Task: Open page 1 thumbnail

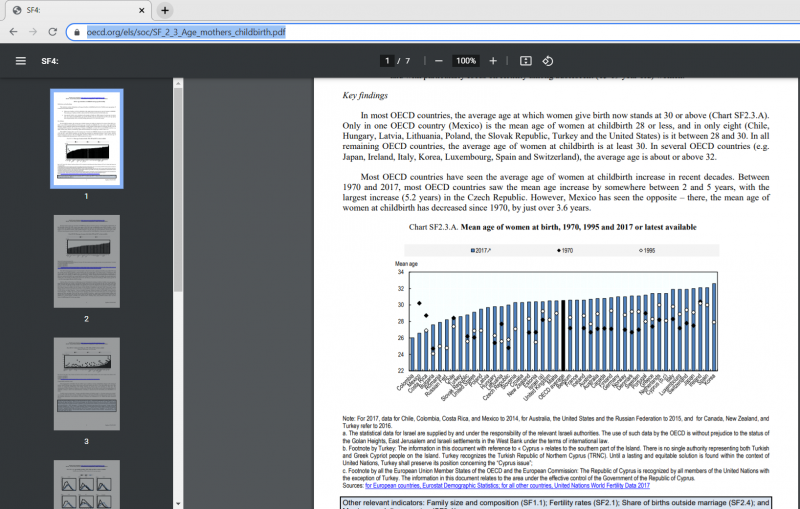Action: point(87,139)
